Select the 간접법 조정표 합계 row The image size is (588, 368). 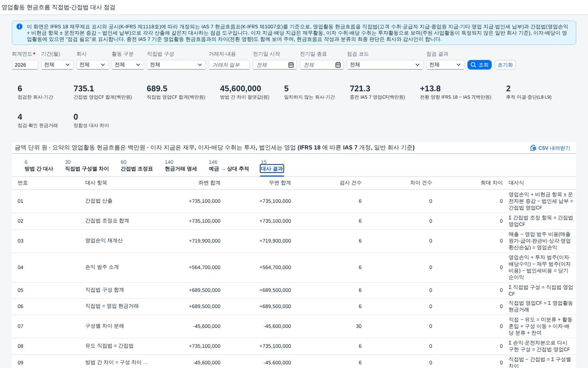pyautogui.click(x=294, y=221)
